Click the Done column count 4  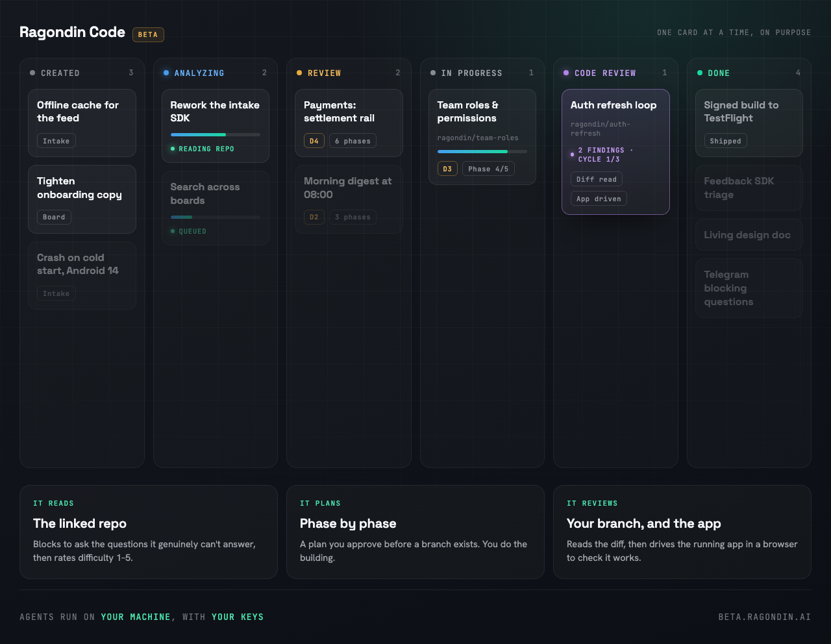click(x=798, y=73)
